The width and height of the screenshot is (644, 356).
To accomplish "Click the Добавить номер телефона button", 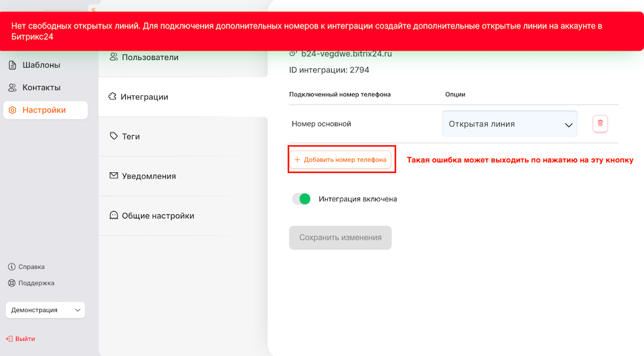I will 341,160.
